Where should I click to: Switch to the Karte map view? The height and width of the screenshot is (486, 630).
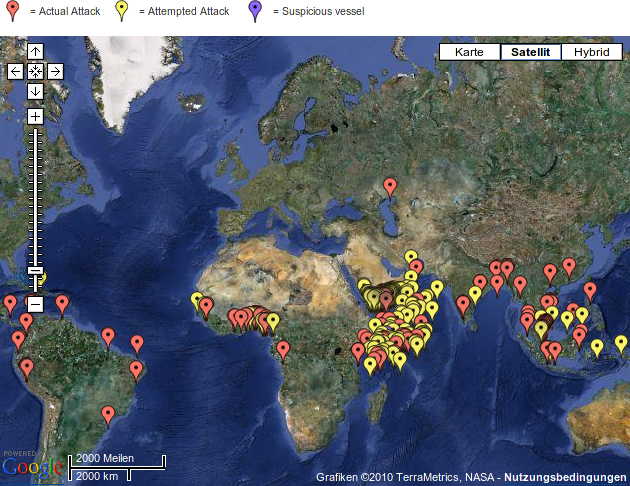point(469,52)
